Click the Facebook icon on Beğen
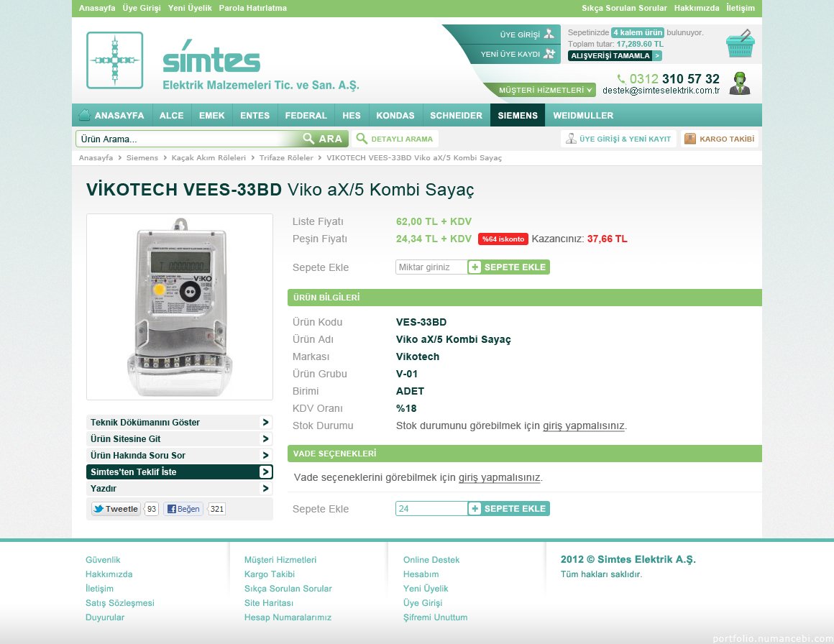The width and height of the screenshot is (834, 644). coord(171,509)
